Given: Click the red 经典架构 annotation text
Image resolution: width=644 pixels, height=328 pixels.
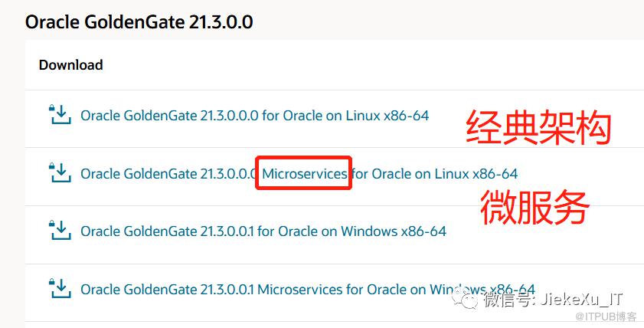Looking at the screenshot, I should coord(538,128).
